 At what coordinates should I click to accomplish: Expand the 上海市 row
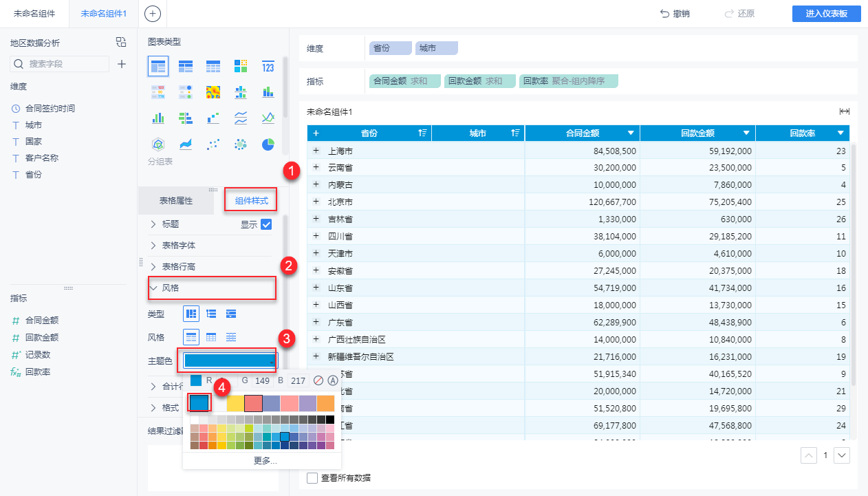pos(316,150)
